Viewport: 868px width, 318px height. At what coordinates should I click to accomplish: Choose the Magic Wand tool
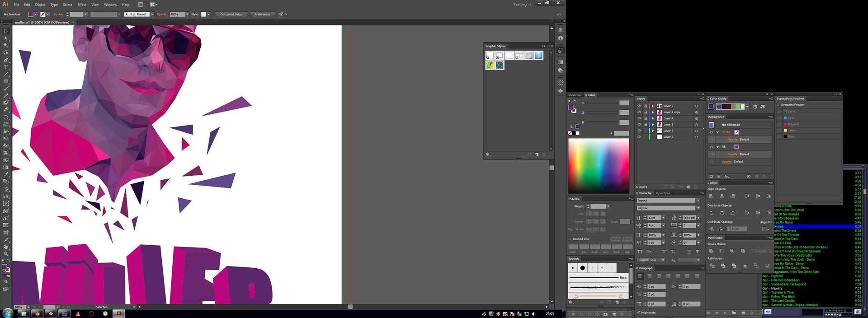click(x=6, y=45)
